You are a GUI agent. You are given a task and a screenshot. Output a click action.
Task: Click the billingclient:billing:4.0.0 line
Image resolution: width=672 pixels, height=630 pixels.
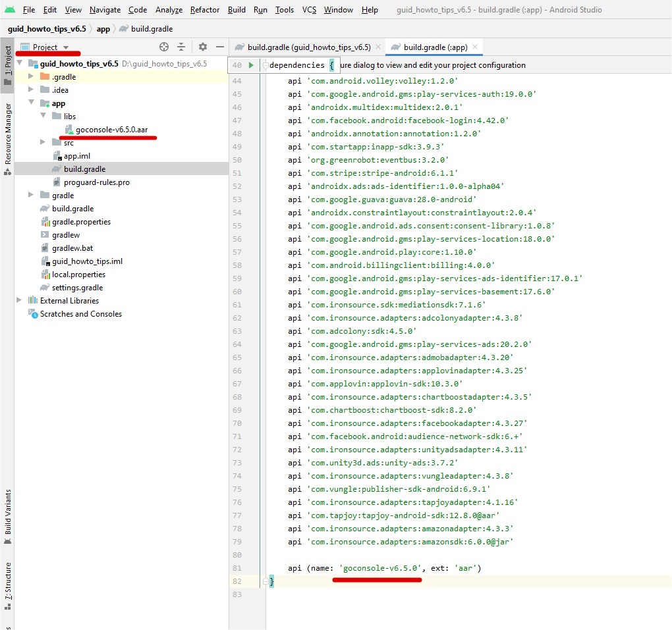(x=391, y=265)
